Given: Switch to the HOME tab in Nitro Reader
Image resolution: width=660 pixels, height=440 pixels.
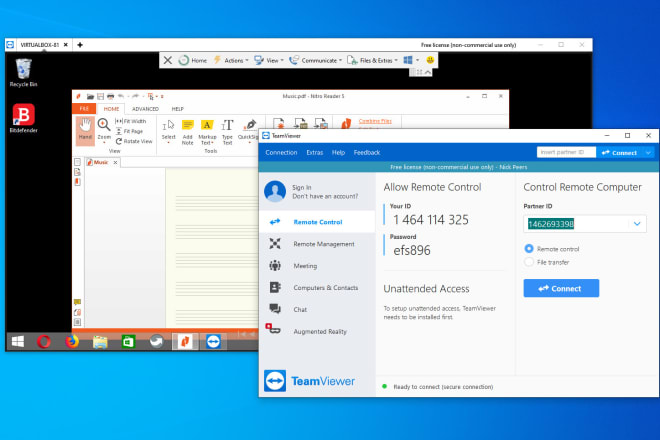Looking at the screenshot, I should (112, 109).
